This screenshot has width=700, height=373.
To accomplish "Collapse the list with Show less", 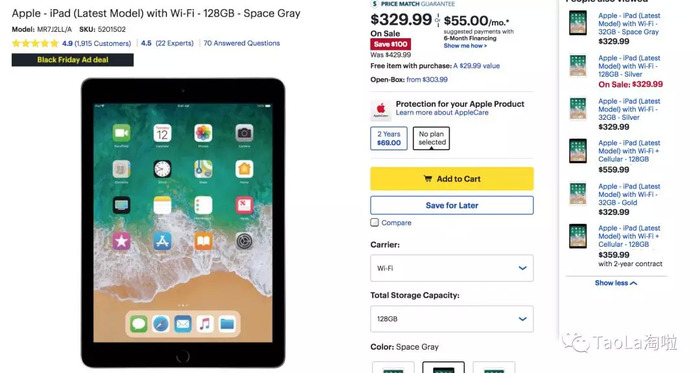I will pos(616,283).
